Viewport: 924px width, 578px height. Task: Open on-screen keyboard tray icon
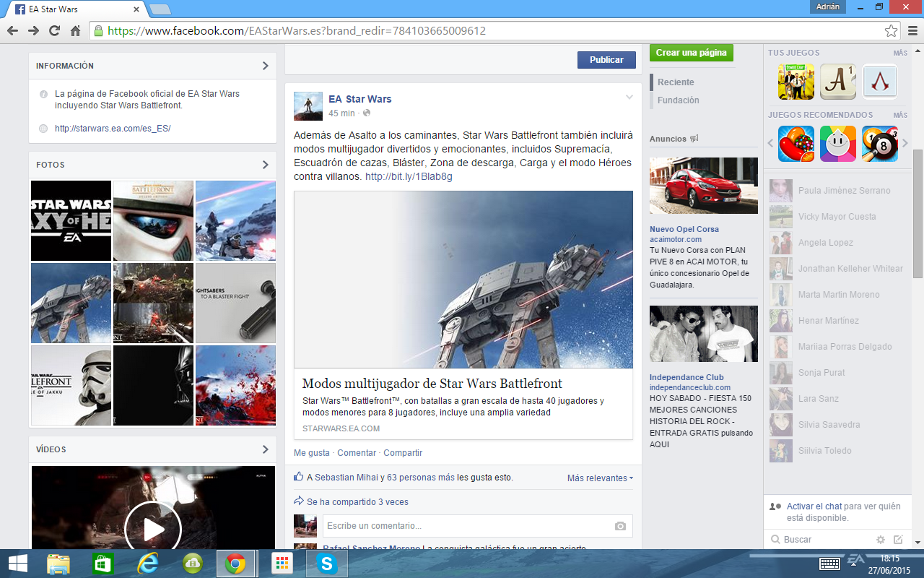coord(829,564)
